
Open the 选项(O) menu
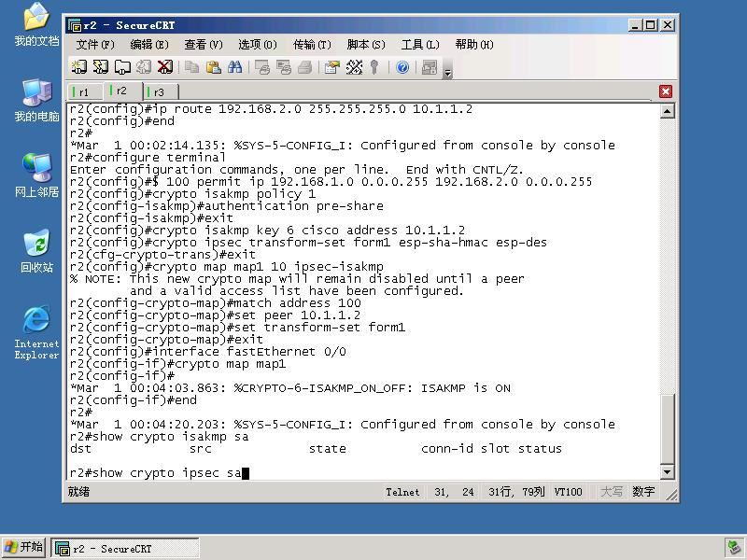[x=258, y=45]
